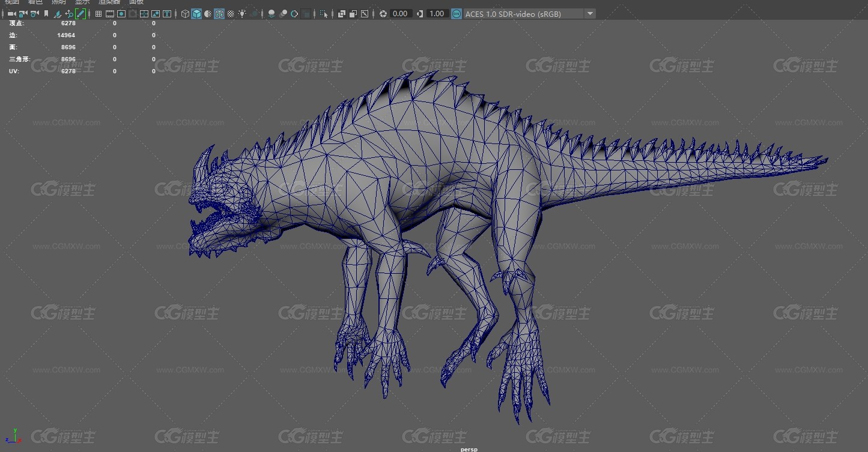The width and height of the screenshot is (868, 452).
Task: Click the Shadows icon
Action: coord(254,14)
